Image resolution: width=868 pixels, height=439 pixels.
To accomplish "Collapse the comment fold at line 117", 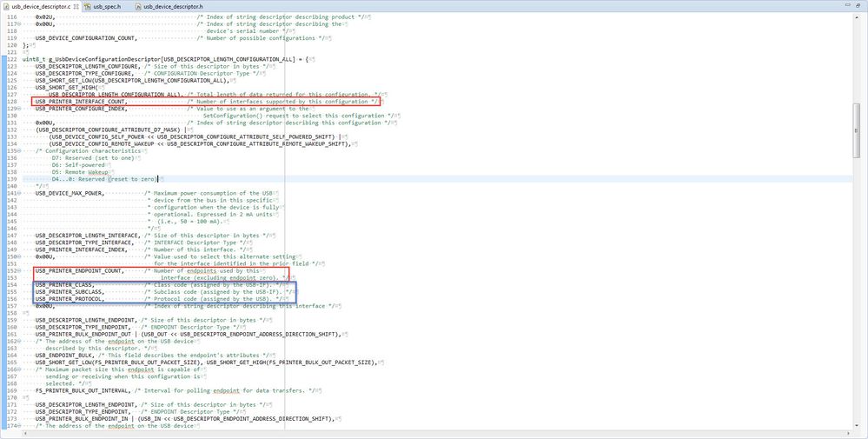I will (20, 24).
